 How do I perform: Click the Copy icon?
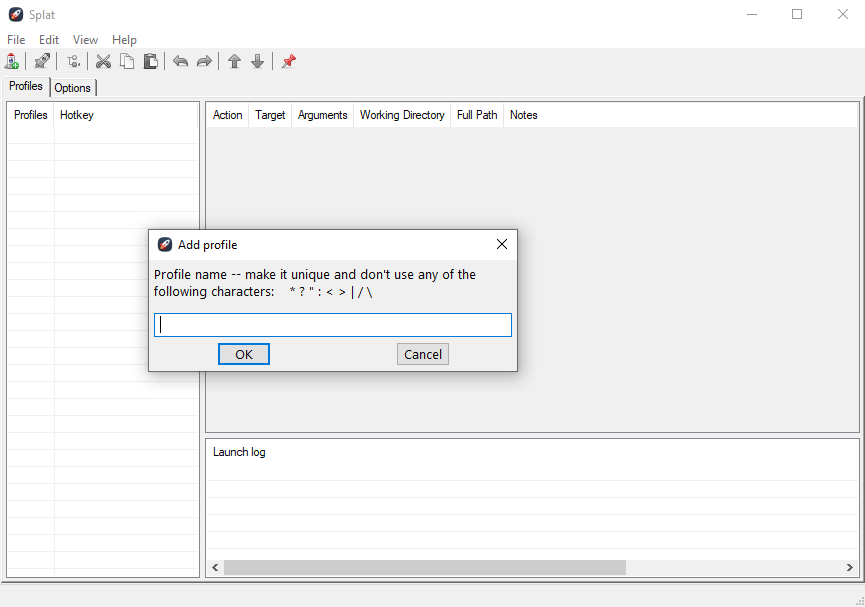tap(127, 61)
